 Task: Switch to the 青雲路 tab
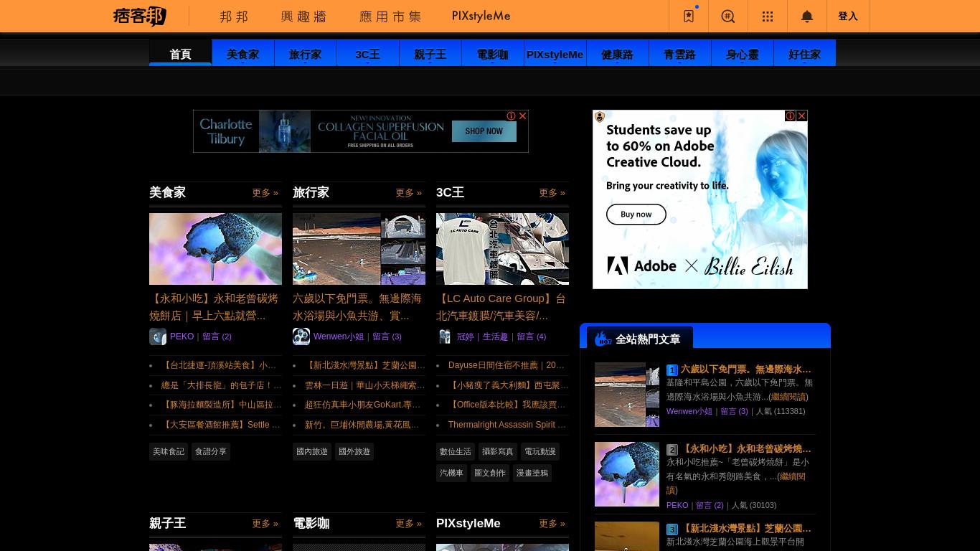click(680, 54)
